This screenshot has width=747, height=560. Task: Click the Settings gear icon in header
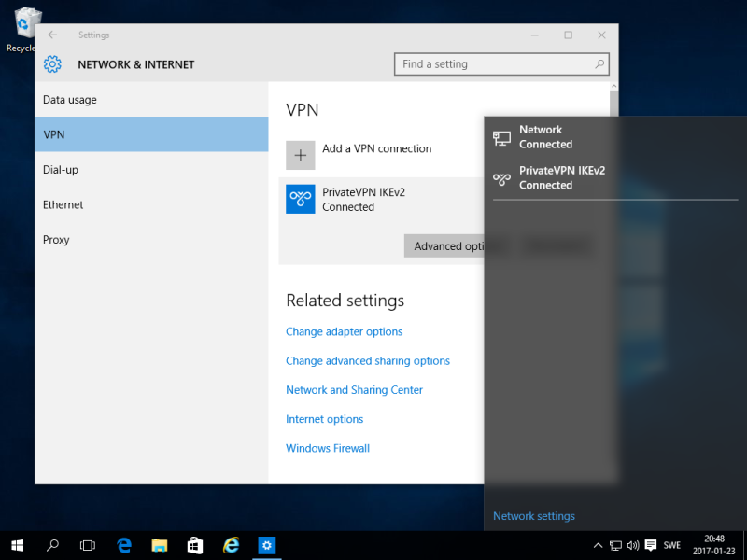click(x=53, y=64)
